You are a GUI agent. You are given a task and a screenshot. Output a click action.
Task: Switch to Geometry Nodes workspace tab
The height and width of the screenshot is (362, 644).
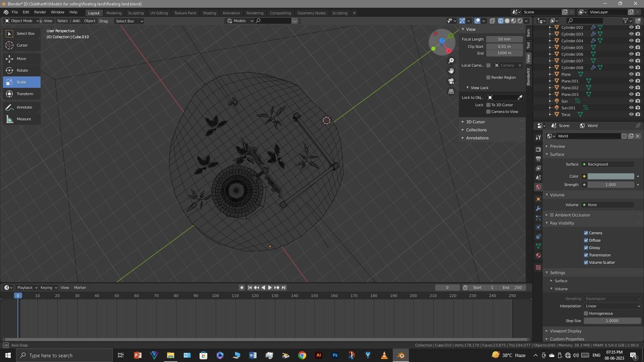pyautogui.click(x=311, y=13)
